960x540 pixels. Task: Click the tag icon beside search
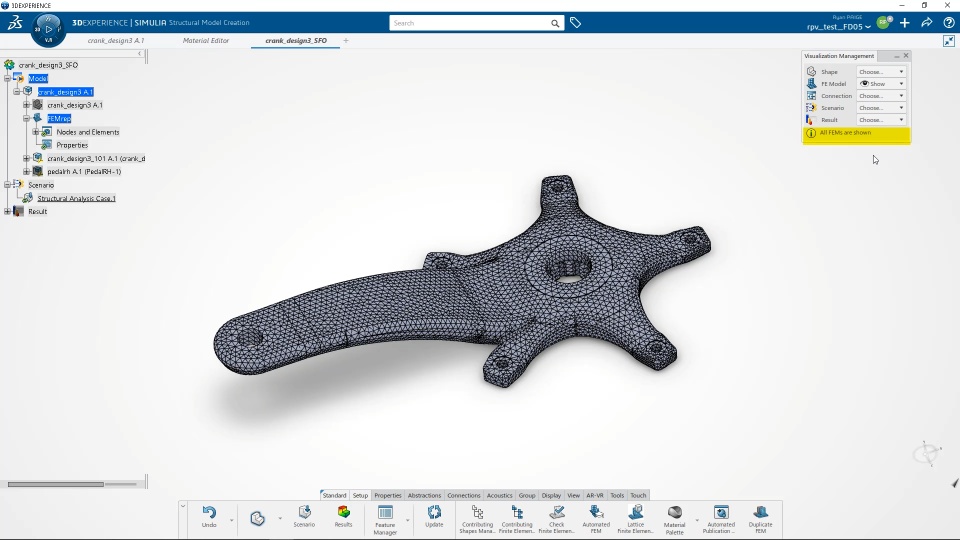tap(575, 23)
